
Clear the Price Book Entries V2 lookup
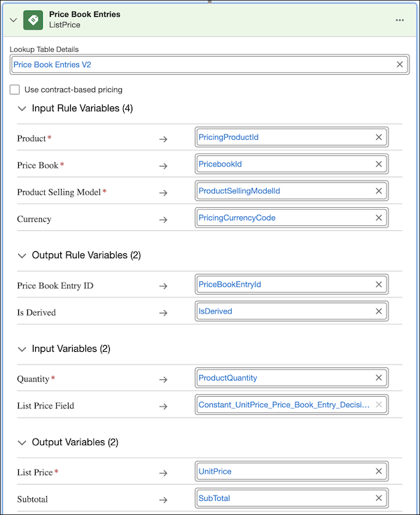(400, 64)
